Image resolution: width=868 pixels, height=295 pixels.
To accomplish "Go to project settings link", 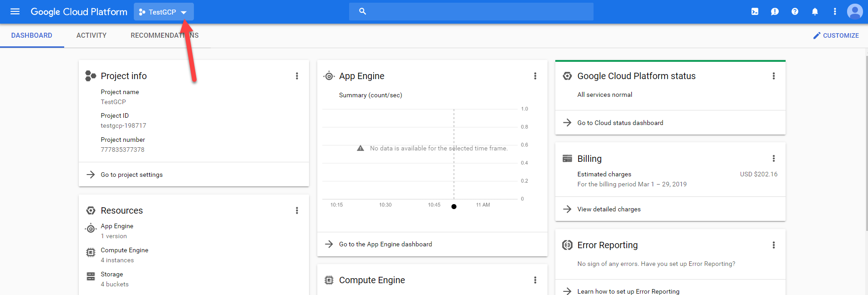I will click(132, 175).
